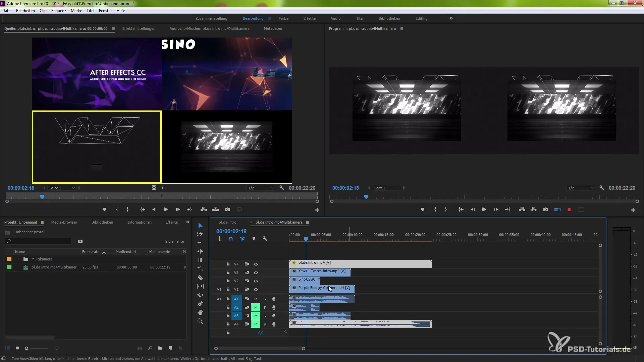Toggle snap magnet in the timeline
Screen dimensions: 644x362
pos(231,239)
